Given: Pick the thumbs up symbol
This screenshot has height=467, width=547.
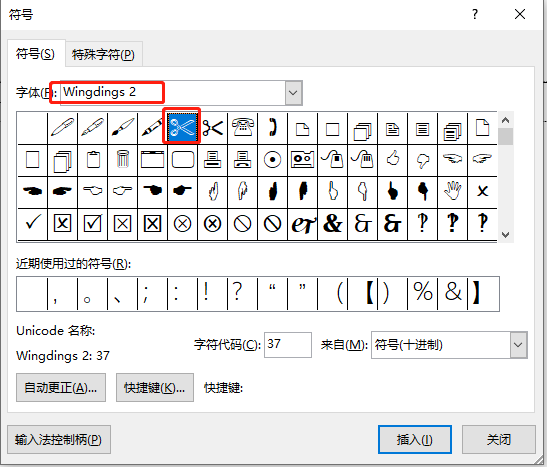Looking at the screenshot, I should [392, 160].
